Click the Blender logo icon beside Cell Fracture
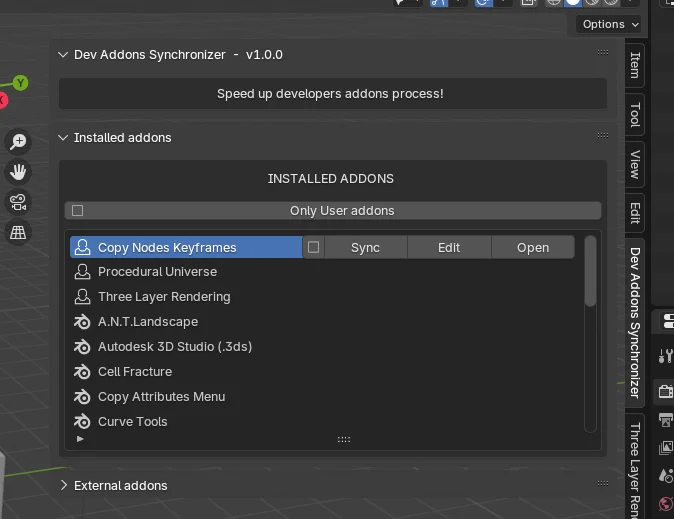This screenshot has width=674, height=519. click(82, 372)
